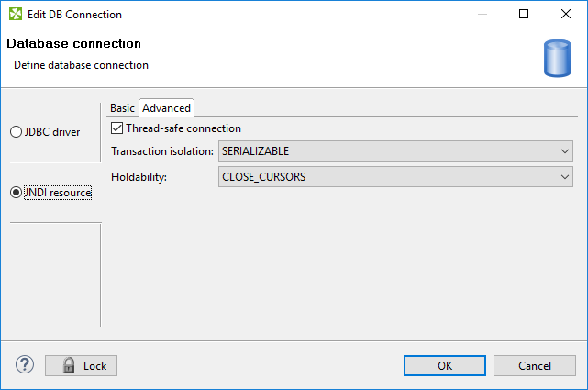Maximize the Edit DB Connection window
Image resolution: width=588 pixels, height=390 pixels.
(524, 15)
